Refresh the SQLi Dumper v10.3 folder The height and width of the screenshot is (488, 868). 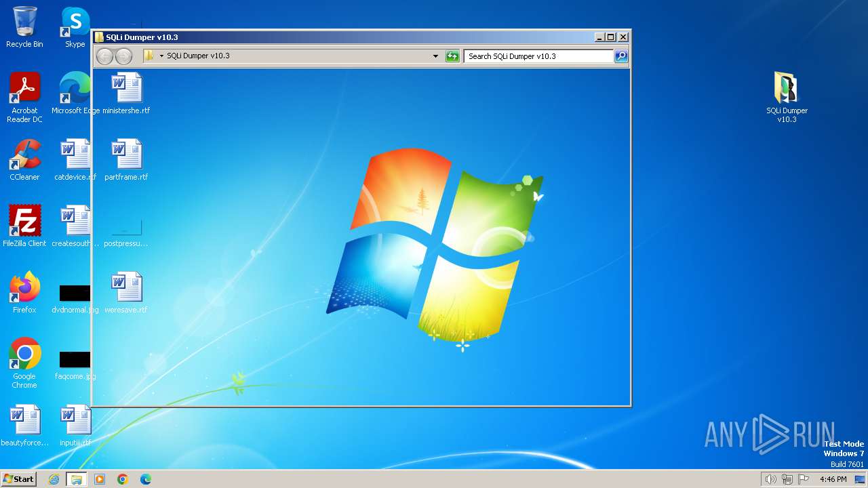pos(452,56)
